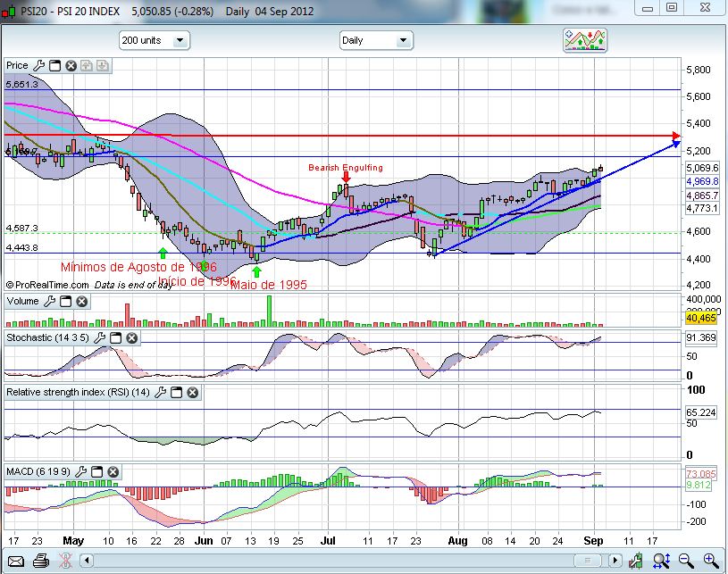Open the Daily timeframe dropdown

tap(376, 40)
